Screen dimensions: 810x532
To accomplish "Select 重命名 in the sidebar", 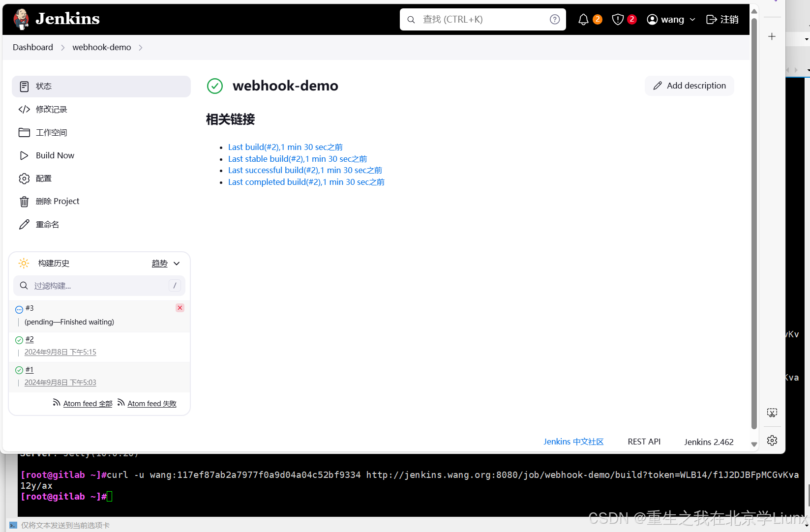I will coord(101,225).
